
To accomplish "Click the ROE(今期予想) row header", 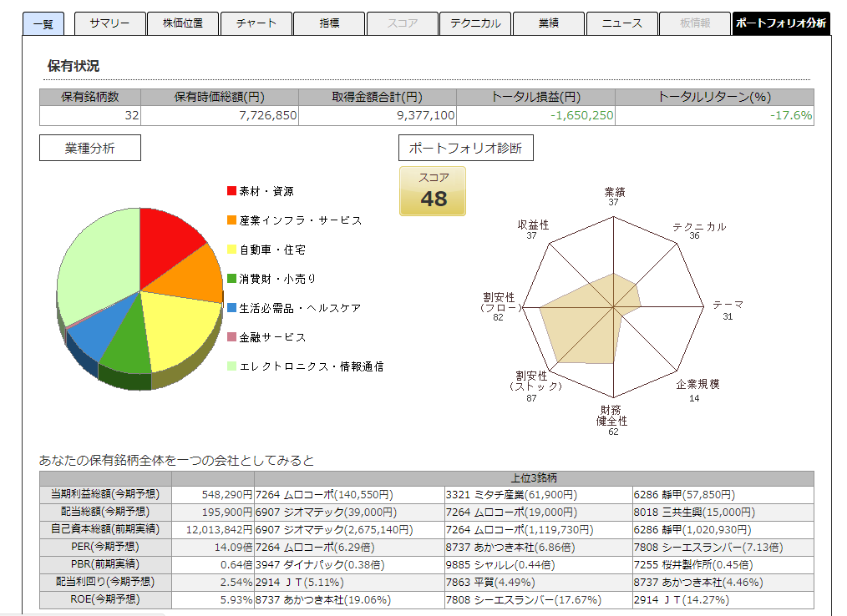I will pyautogui.click(x=105, y=600).
